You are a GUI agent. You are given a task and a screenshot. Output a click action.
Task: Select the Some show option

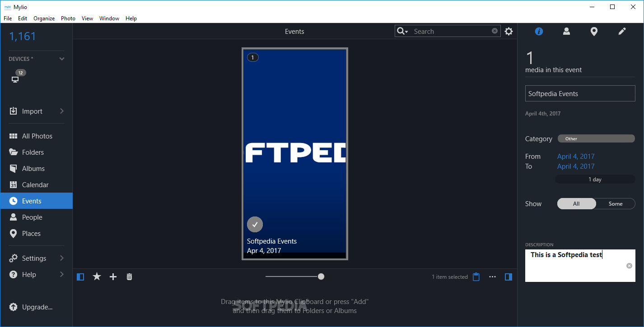(616, 203)
